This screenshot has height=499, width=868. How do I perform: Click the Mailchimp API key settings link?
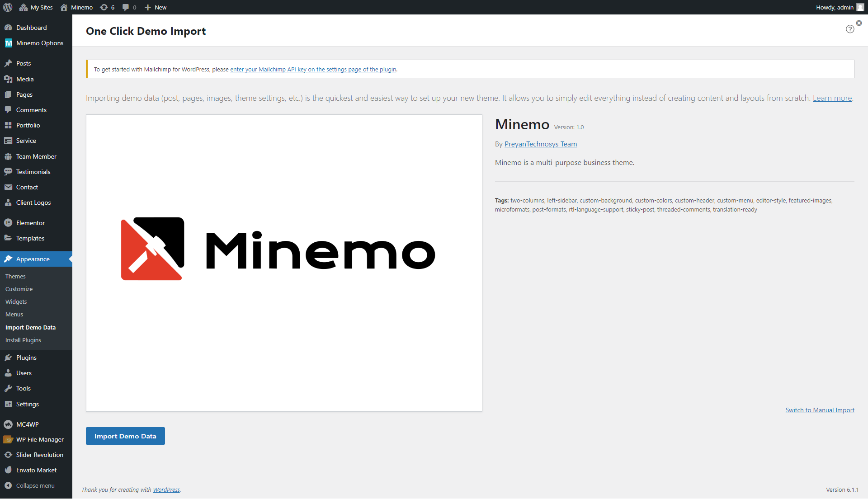pos(313,69)
